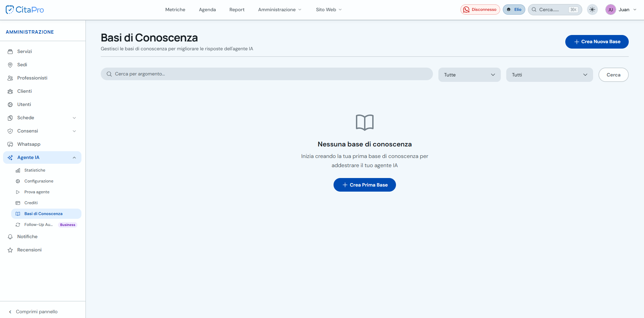Click the JU user avatar
This screenshot has width=644, height=318.
point(610,10)
